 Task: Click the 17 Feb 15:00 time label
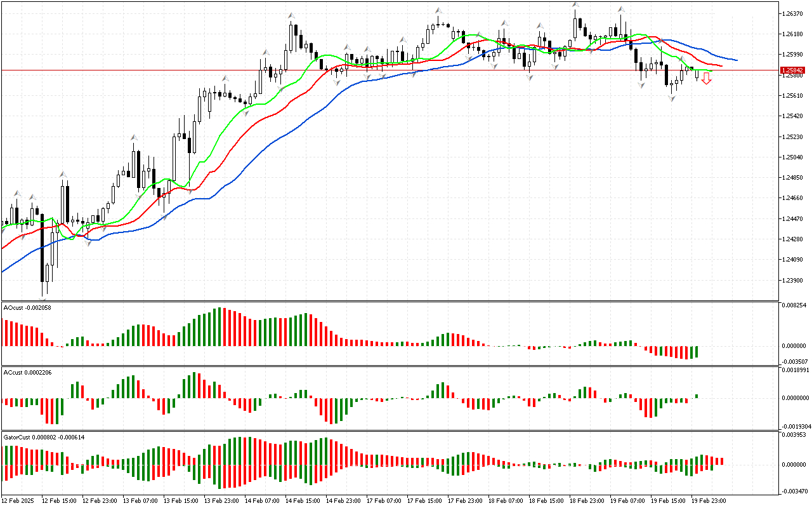click(x=425, y=500)
